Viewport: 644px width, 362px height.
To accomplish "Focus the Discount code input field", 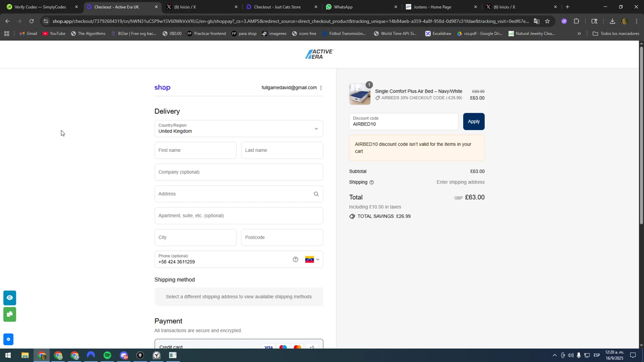I will pos(404,121).
